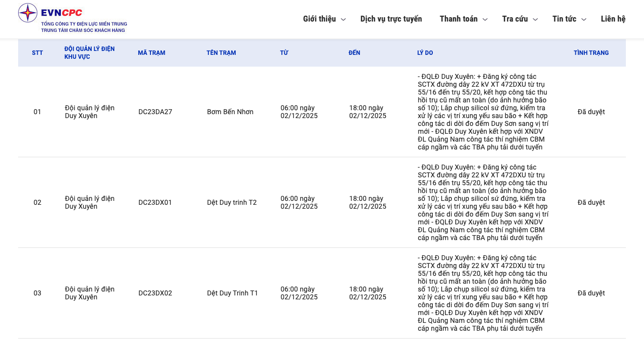Image resolution: width=644 pixels, height=341 pixels.
Task: Open the Dịch vụ trực tuyến menu
Action: 391,19
